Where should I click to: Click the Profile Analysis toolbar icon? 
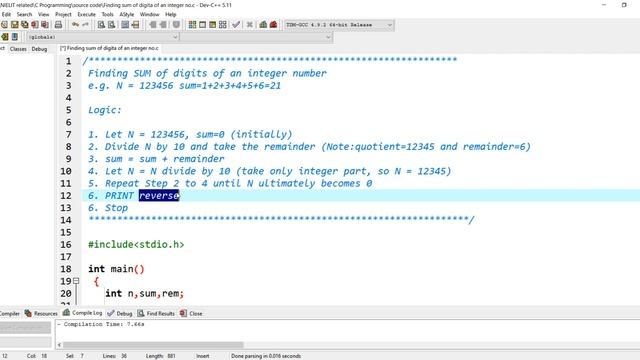[263, 25]
